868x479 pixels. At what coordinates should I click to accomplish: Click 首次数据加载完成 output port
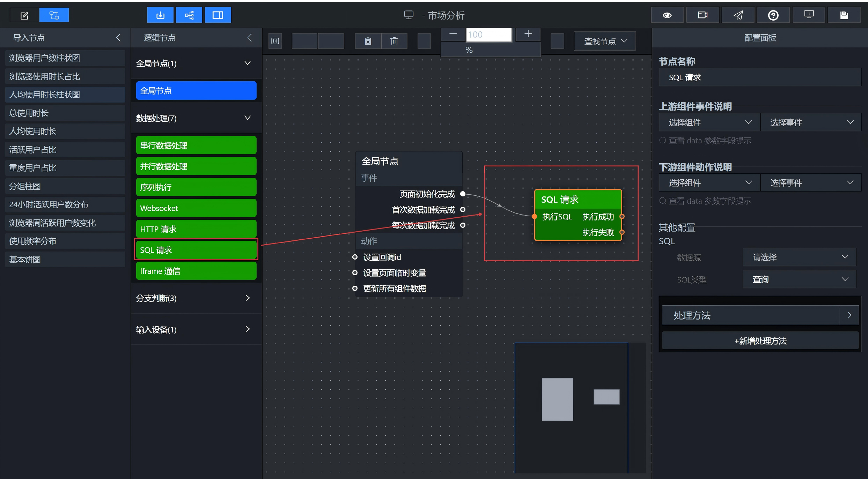point(463,209)
